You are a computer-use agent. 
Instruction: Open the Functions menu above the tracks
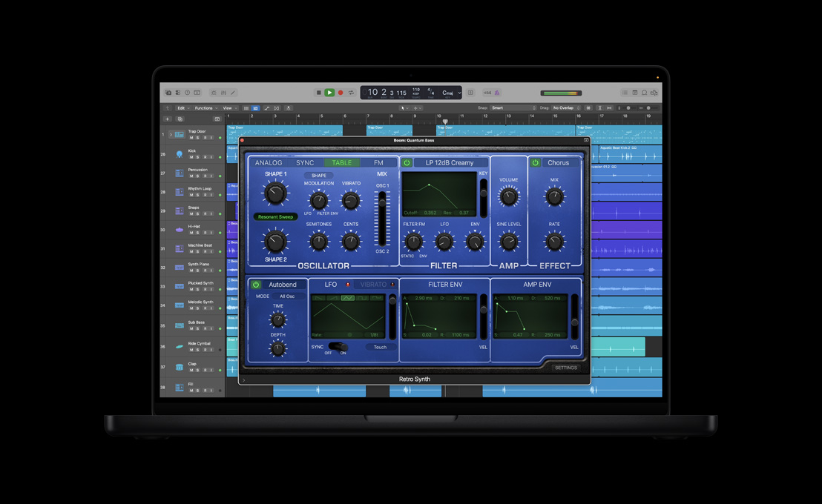coord(203,107)
